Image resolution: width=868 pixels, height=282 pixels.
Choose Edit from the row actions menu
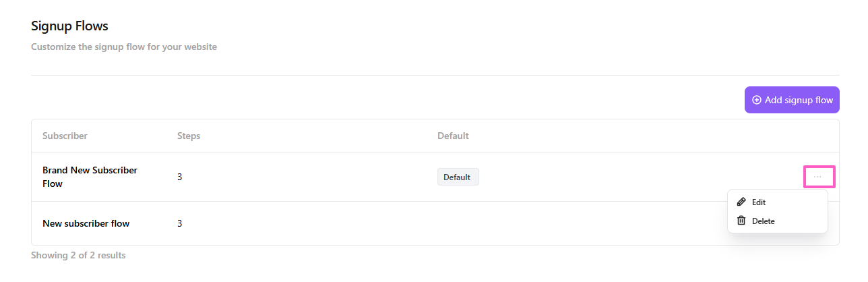coord(758,202)
